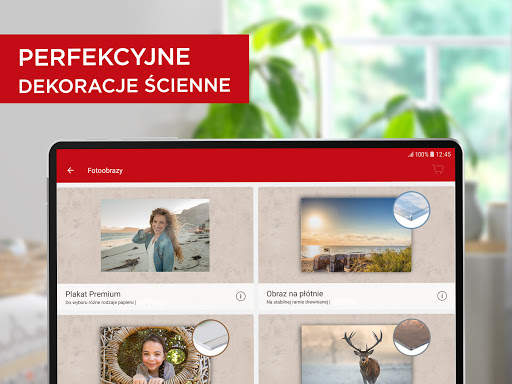
Task: Tap the canvas material preview circle
Action: tap(412, 210)
